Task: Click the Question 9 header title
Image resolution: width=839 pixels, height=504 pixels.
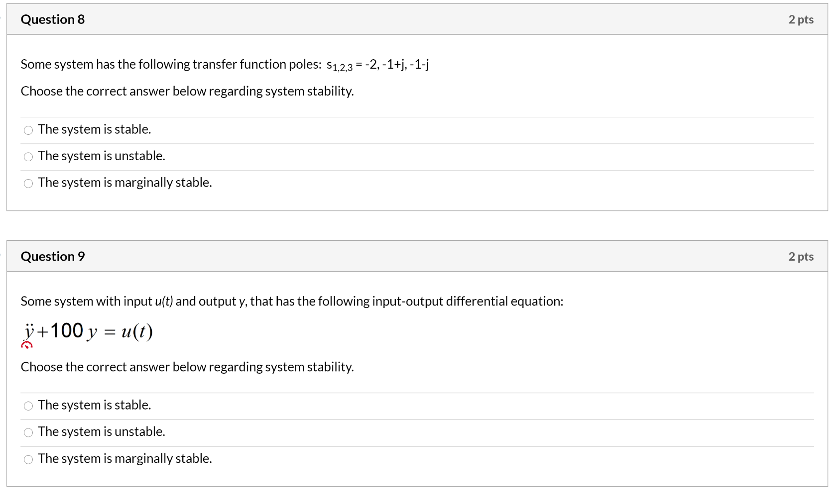Action: [53, 256]
